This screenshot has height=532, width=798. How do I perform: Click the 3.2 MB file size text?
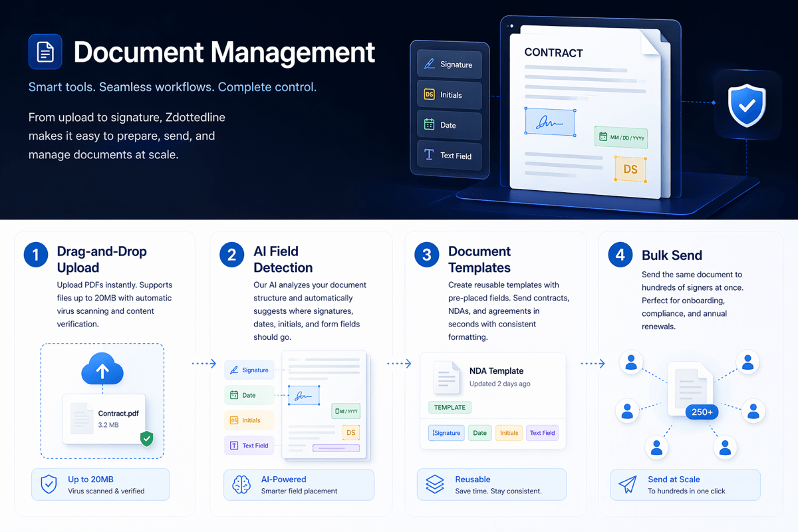pos(108,425)
